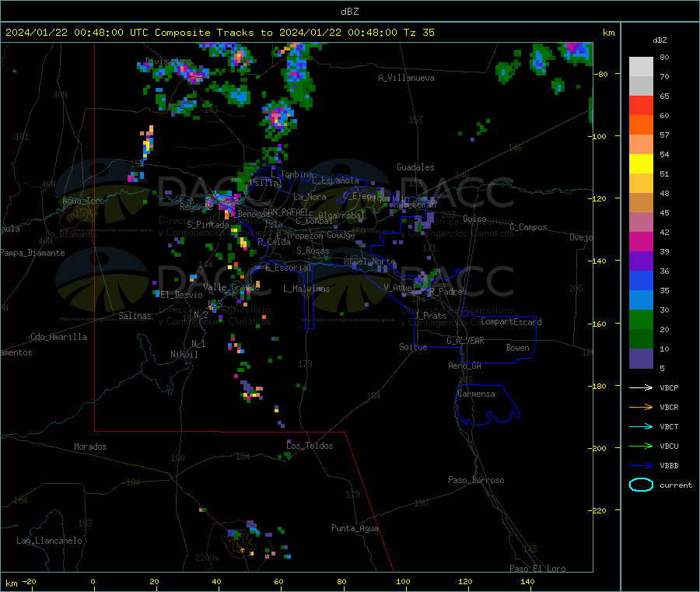This screenshot has width=700, height=592.
Task: Click the Carmensa town label
Action: [476, 394]
